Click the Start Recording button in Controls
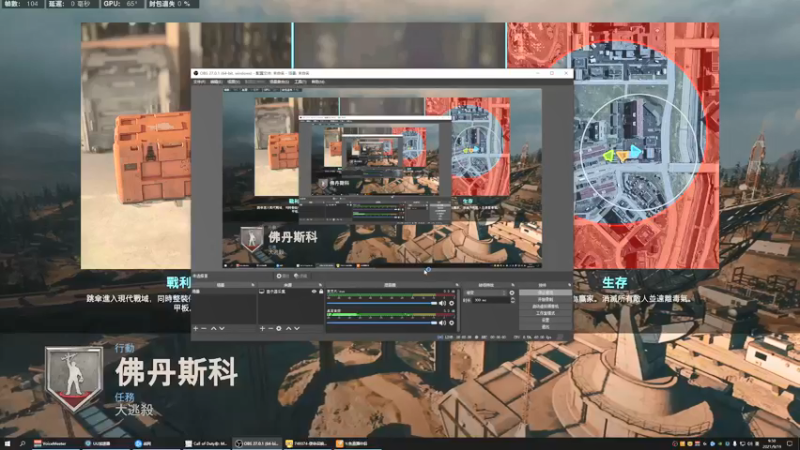This screenshot has height=450, width=800. pyautogui.click(x=545, y=299)
